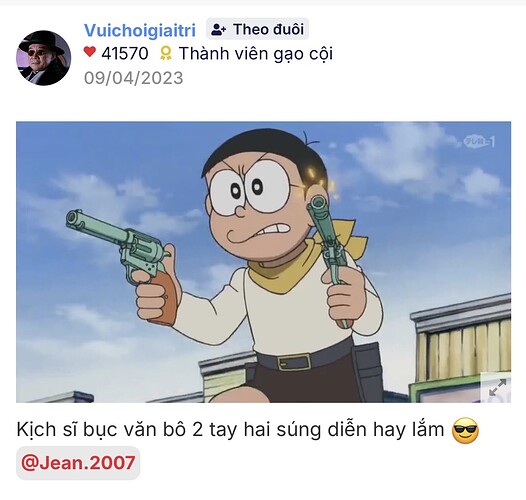Open the Nobita cartoon image
526x500 pixels.
click(263, 262)
